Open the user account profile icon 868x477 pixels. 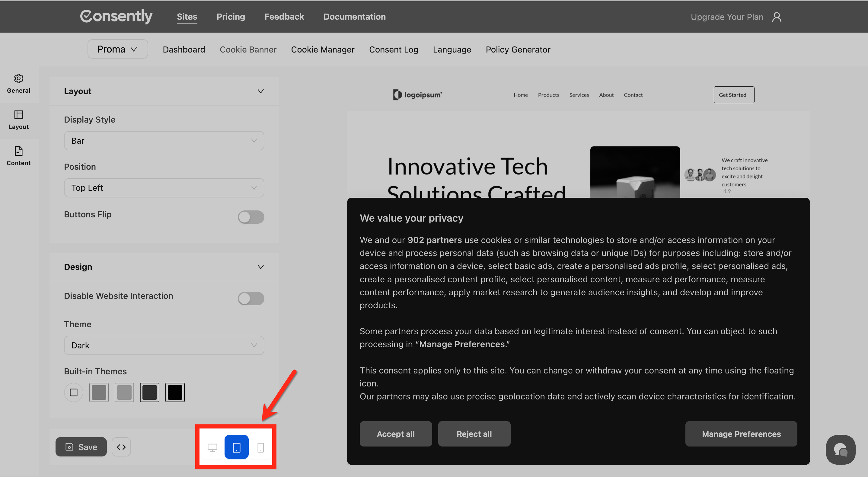pos(777,17)
